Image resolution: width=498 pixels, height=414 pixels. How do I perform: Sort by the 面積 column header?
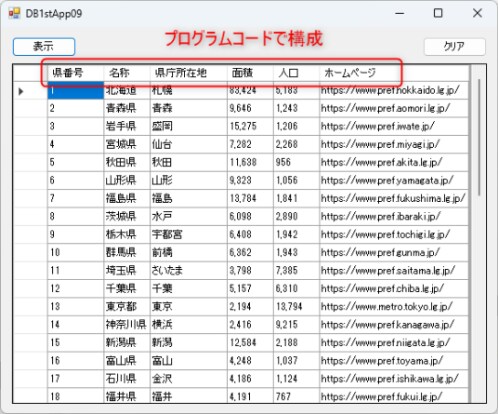point(250,73)
